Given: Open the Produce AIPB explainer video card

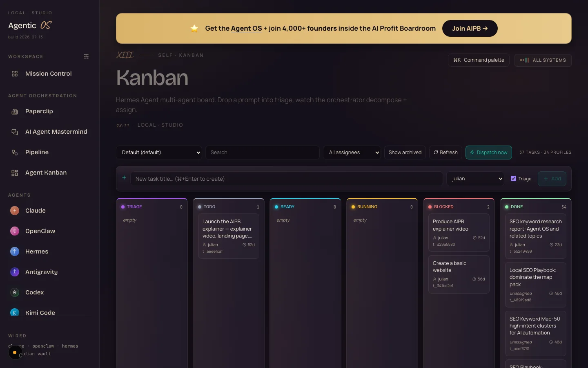Looking at the screenshot, I should (459, 233).
